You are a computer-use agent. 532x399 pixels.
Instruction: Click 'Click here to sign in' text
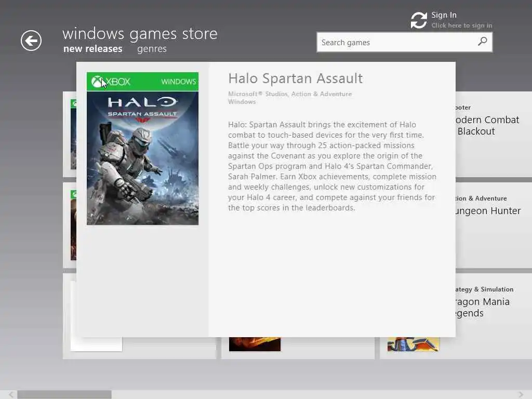[x=462, y=25]
